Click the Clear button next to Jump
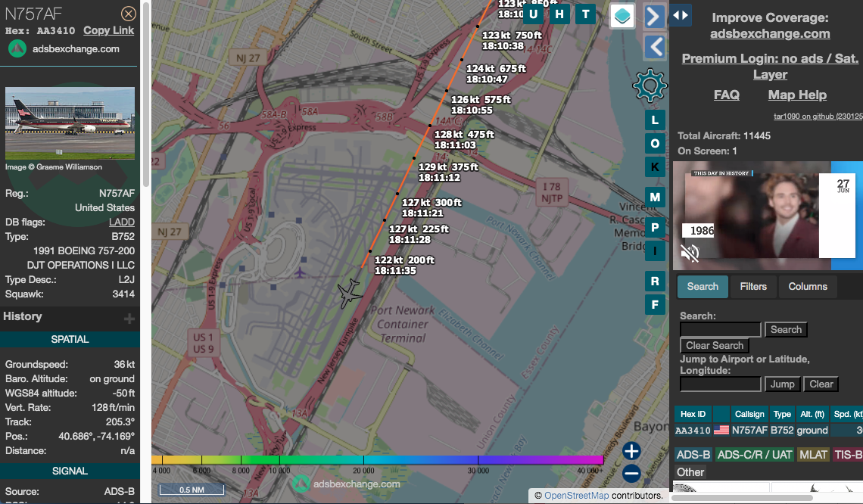Viewport: 863px width, 504px height. click(x=821, y=384)
